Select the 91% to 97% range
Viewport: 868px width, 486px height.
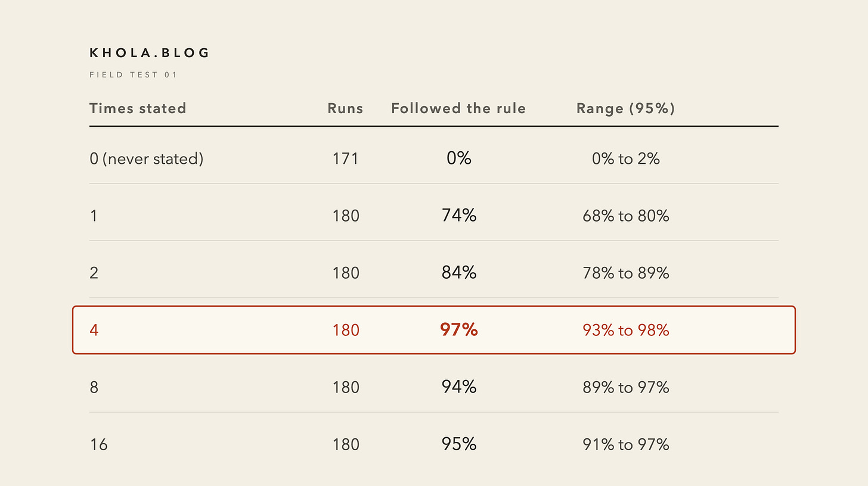[x=625, y=444]
